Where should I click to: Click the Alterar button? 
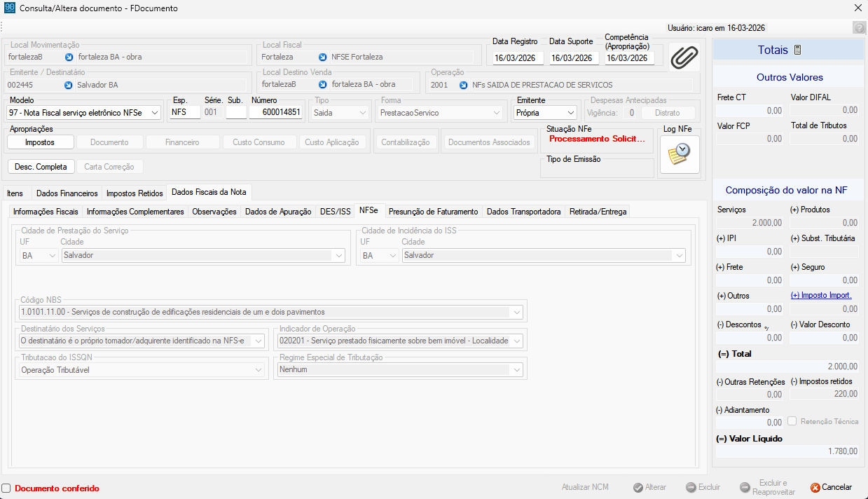(649, 487)
